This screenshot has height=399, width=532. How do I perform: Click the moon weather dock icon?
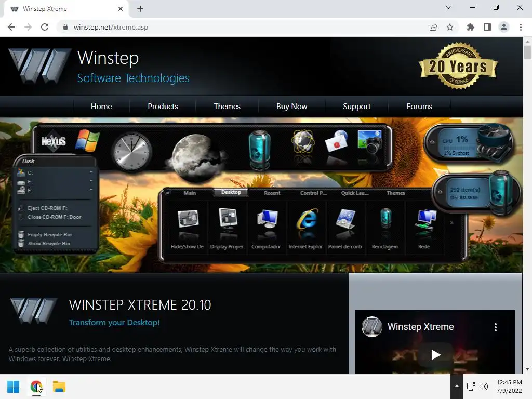(x=196, y=157)
